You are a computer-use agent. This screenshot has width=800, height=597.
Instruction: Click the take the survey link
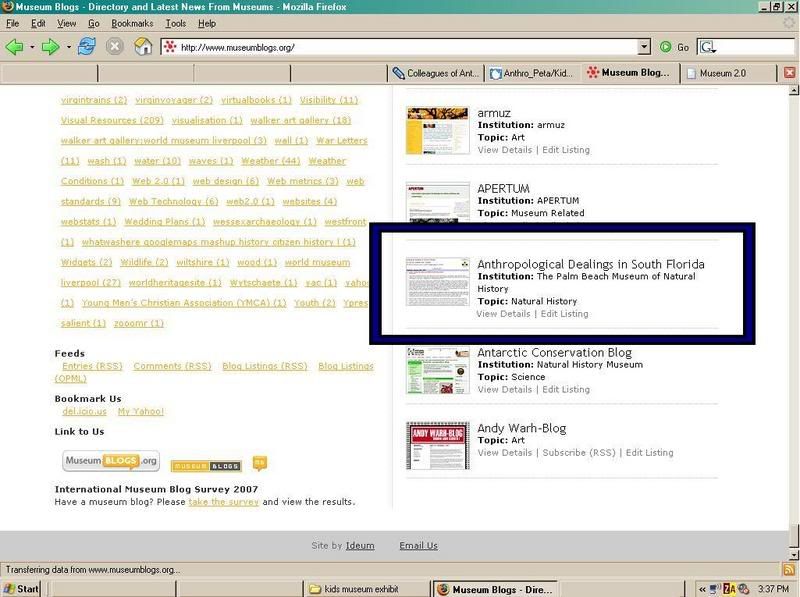tap(223, 502)
